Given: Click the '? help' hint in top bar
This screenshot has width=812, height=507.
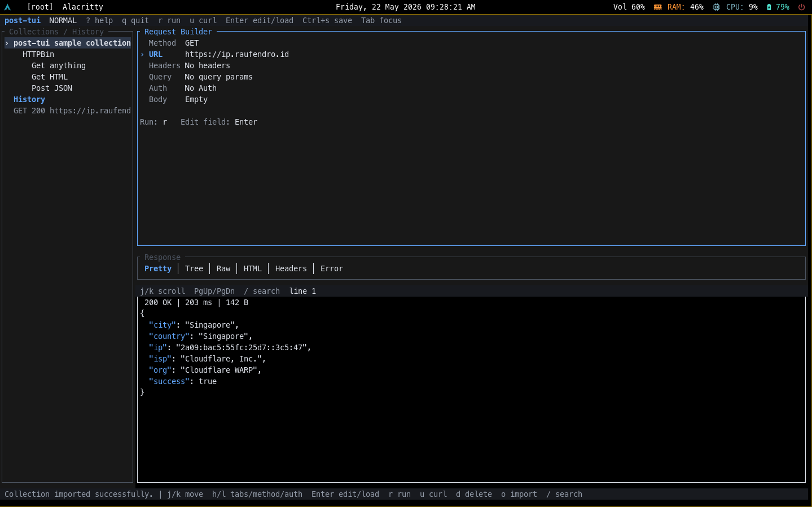Looking at the screenshot, I should tap(99, 21).
